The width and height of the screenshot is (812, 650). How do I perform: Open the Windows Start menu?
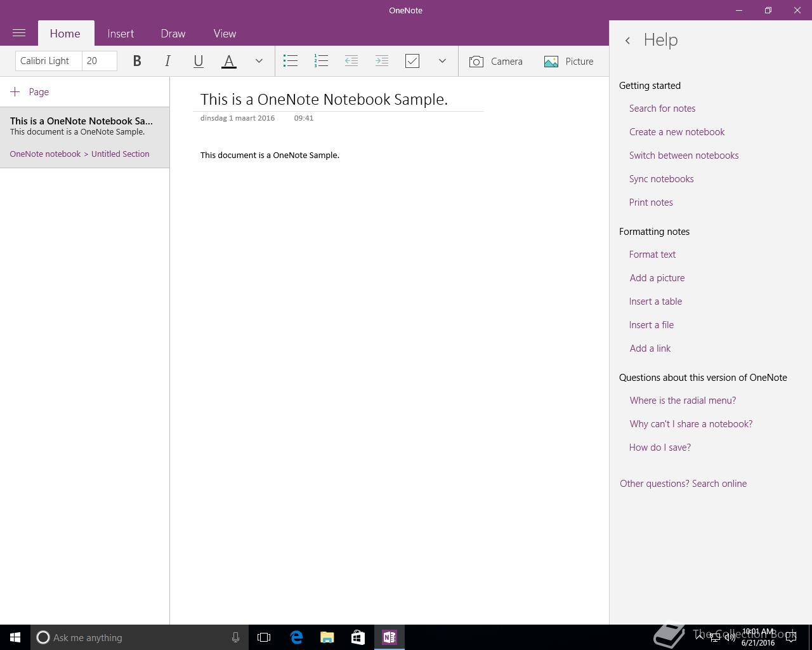[x=15, y=637]
